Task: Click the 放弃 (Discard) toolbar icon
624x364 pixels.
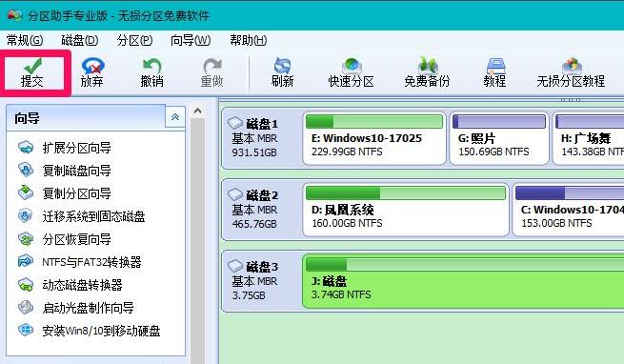Action: pos(92,66)
